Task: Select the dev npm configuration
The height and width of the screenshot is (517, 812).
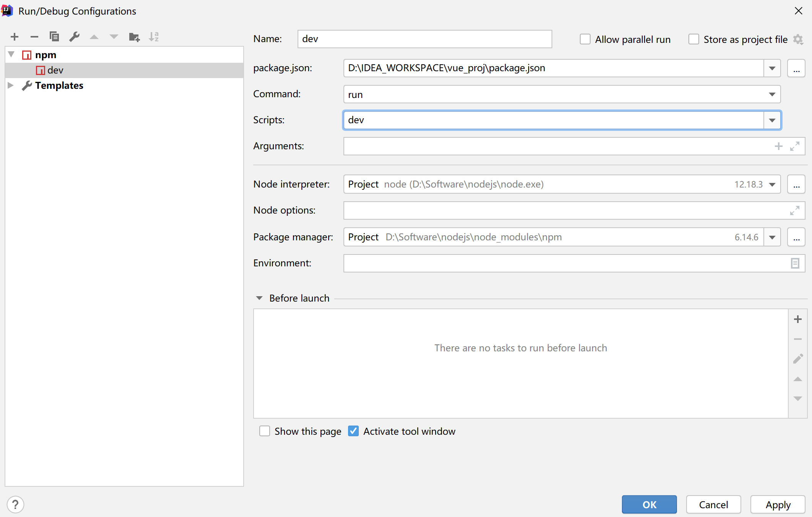Action: pyautogui.click(x=55, y=70)
